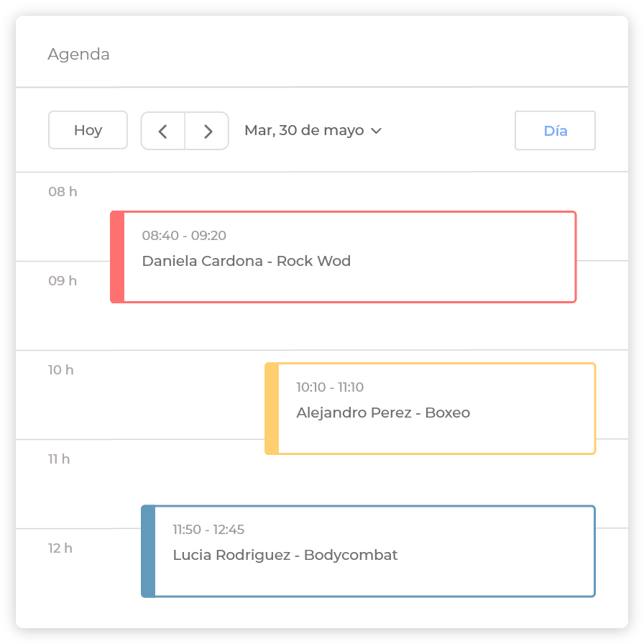Open the "Mar, 30 de mayo" date picker
This screenshot has width=644, height=644.
click(304, 131)
